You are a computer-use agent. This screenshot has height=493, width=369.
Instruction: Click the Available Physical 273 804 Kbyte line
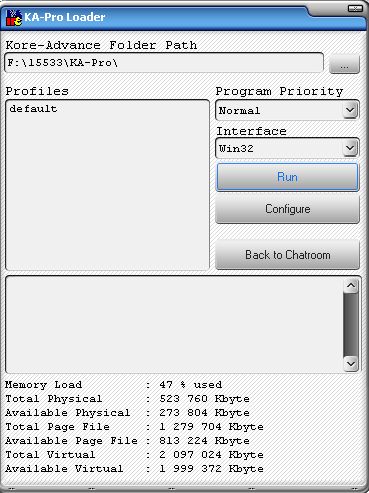(127, 413)
